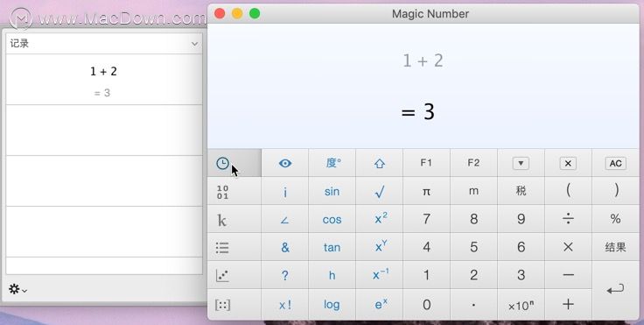Click the reciprocal x⁻¹ key

[x=380, y=275]
